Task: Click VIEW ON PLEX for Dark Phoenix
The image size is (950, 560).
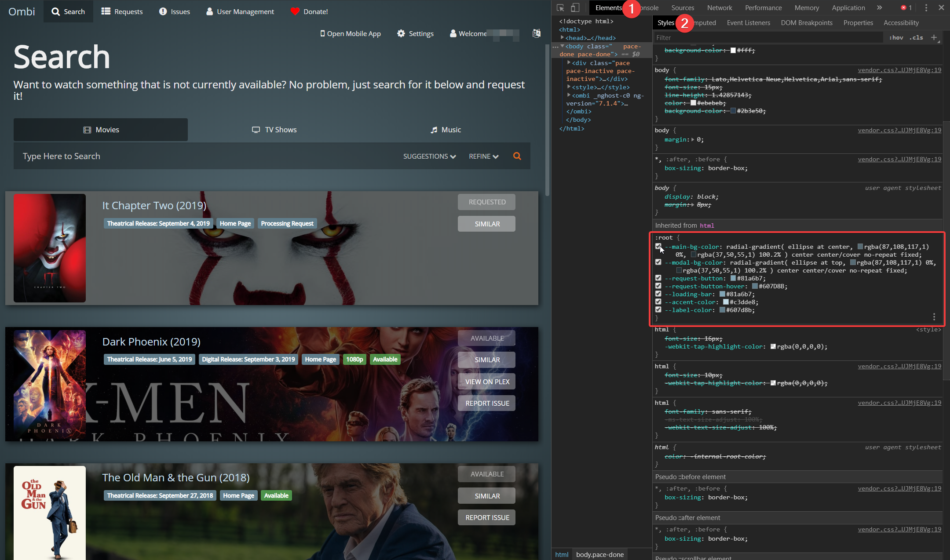Action: [x=486, y=382]
